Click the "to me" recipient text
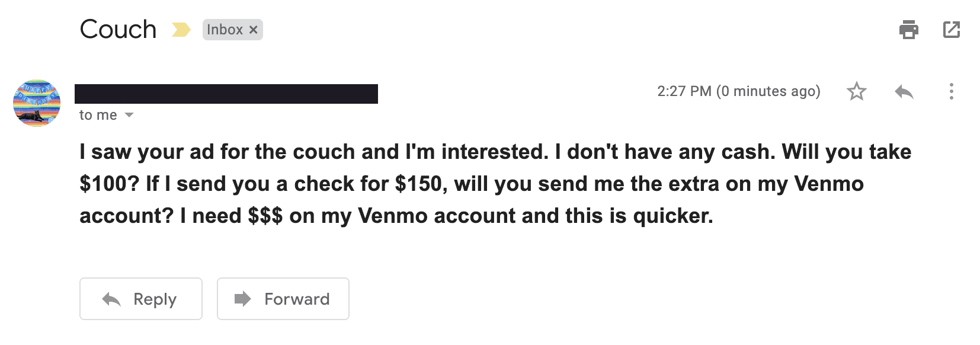The height and width of the screenshot is (345, 980). (98, 115)
